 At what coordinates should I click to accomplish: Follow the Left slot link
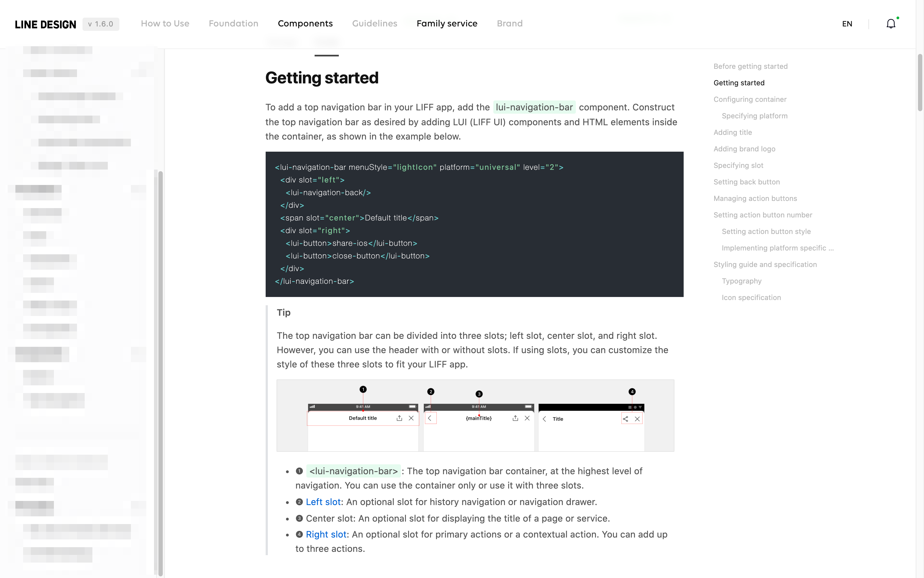(x=323, y=502)
